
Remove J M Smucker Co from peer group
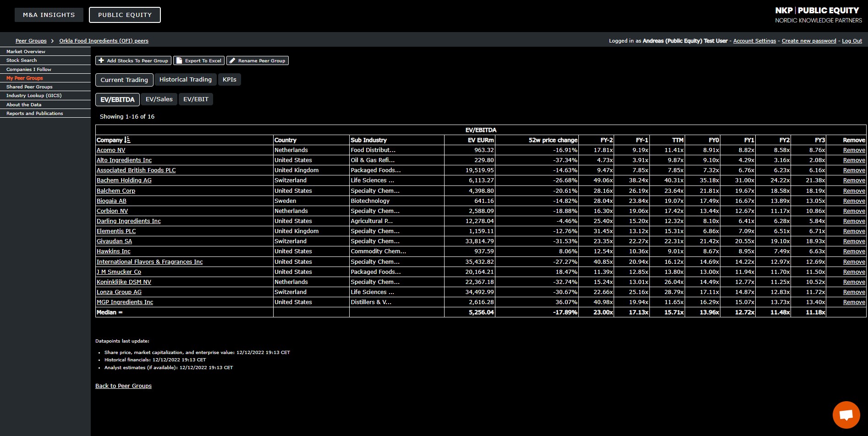tap(854, 272)
